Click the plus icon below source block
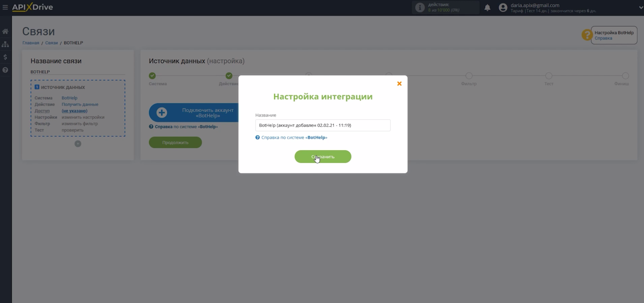Image resolution: width=644 pixels, height=303 pixels. (78, 144)
